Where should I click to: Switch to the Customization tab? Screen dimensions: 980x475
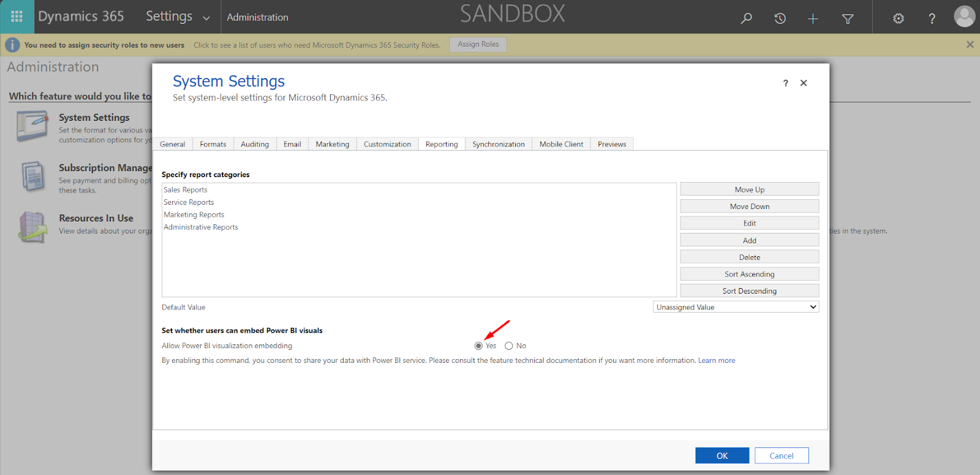pos(387,144)
